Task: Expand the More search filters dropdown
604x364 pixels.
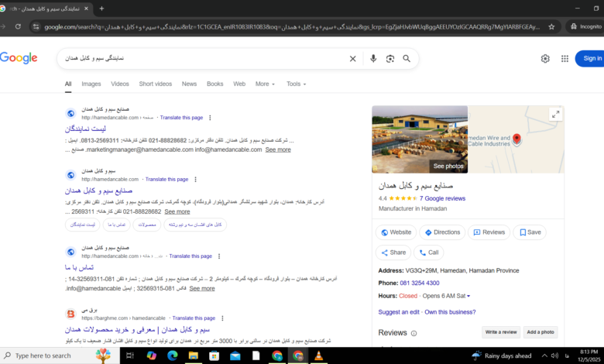Action: point(265,84)
